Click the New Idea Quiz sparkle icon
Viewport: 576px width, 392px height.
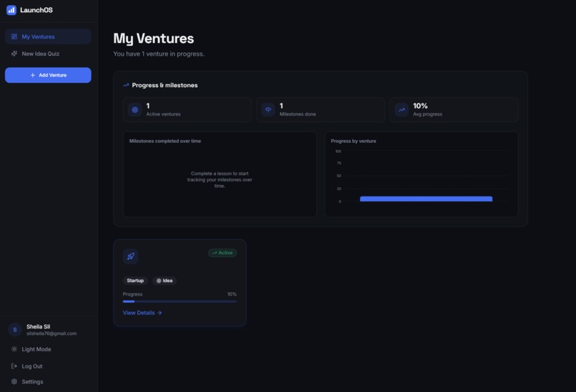[14, 54]
